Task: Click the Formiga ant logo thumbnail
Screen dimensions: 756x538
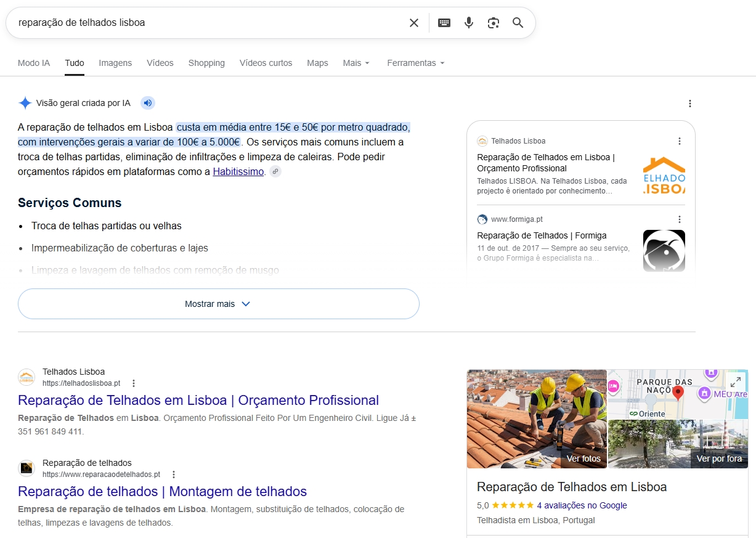Action: [x=664, y=251]
